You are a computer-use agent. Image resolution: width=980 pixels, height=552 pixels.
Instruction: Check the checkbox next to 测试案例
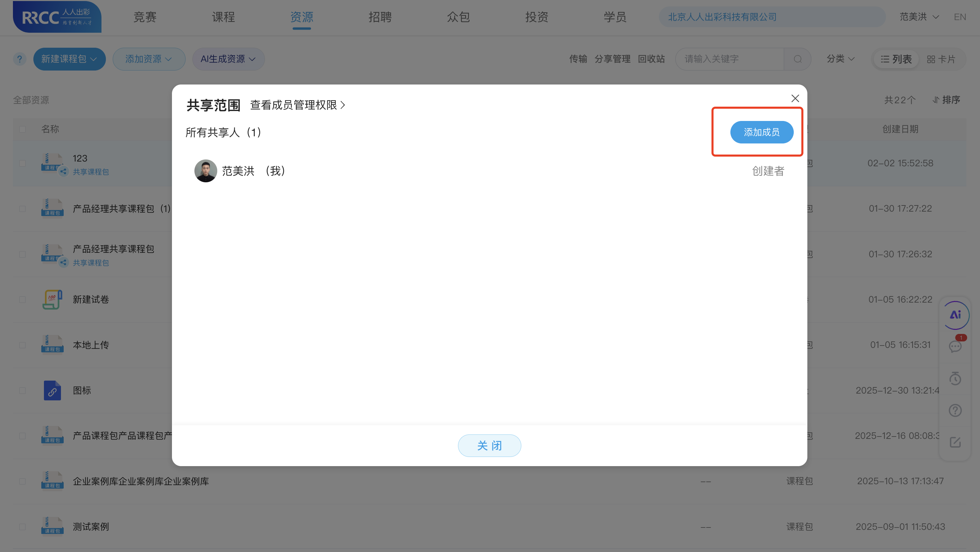[x=22, y=526]
